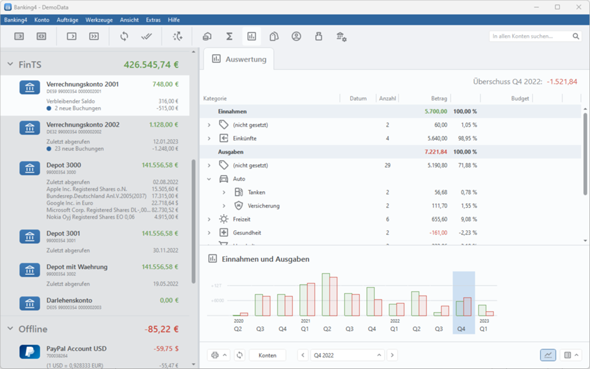Collapse the Auto category row
590x369 pixels.
pyautogui.click(x=209, y=179)
